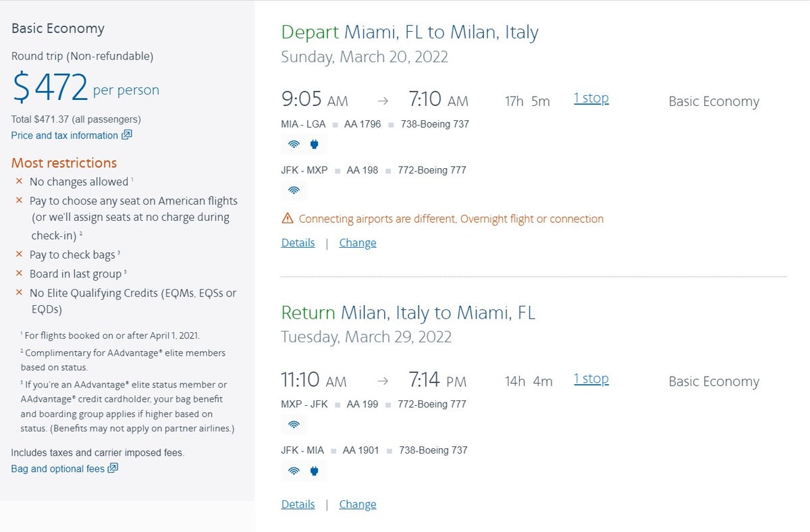Click the orange warning triangle icon about connecting airports
This screenshot has width=810, height=532.
pyautogui.click(x=287, y=218)
